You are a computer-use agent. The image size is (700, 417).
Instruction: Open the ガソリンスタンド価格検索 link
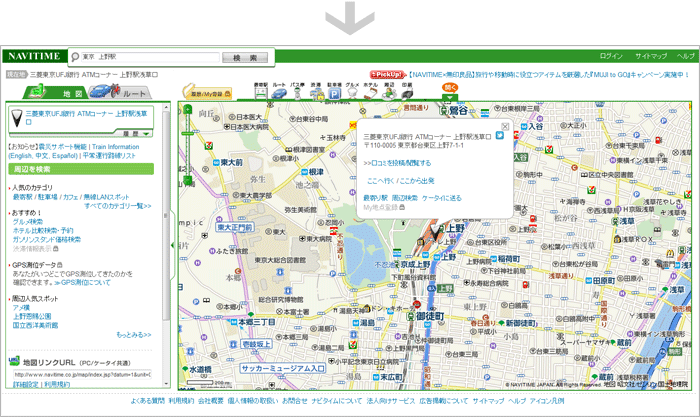(47, 239)
